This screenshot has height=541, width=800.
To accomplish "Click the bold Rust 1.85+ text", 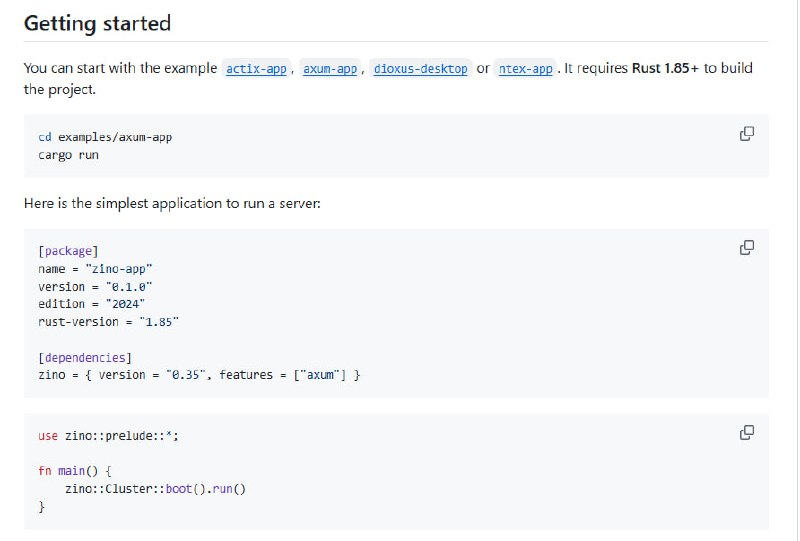I will pyautogui.click(x=665, y=69).
